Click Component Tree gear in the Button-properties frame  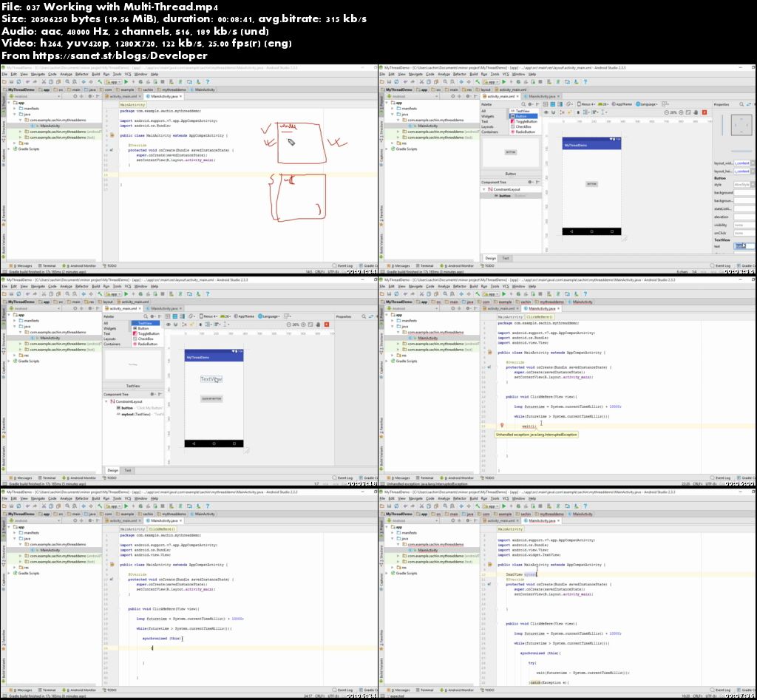click(x=530, y=182)
